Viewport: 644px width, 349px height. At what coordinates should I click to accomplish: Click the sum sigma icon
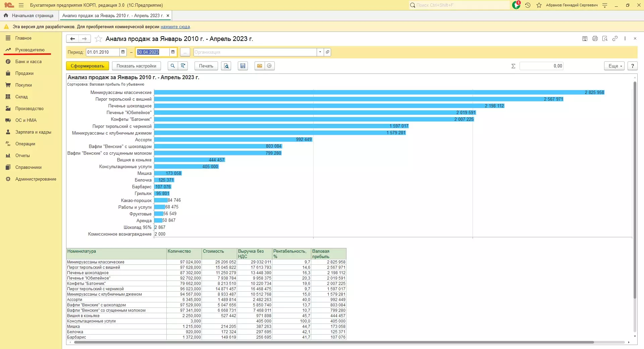click(x=513, y=66)
